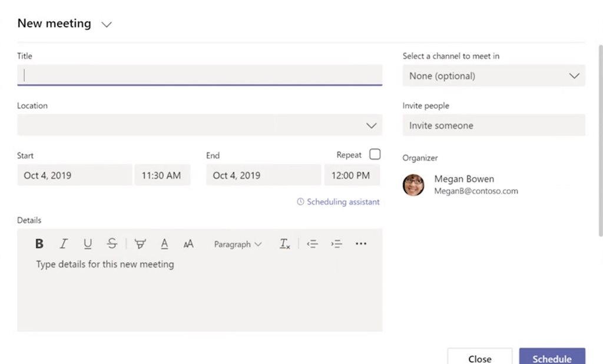Open the font color option
The height and width of the screenshot is (364, 603).
pos(164,243)
